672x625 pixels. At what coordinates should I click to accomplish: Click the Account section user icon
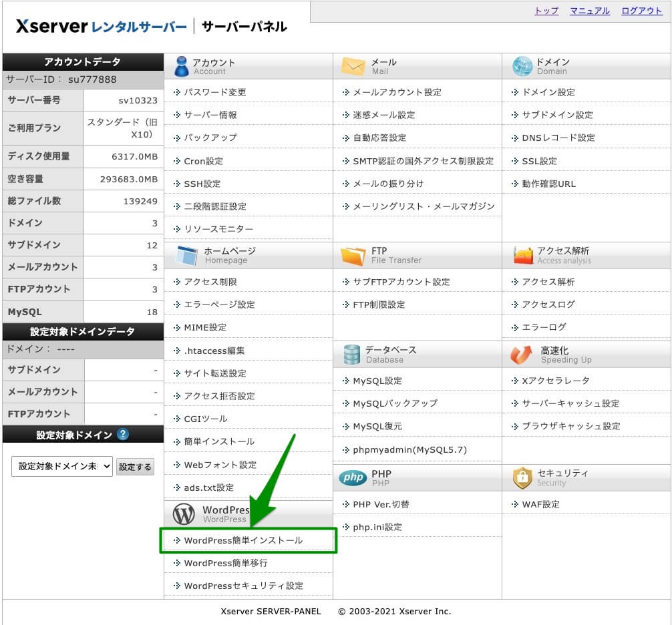click(182, 66)
